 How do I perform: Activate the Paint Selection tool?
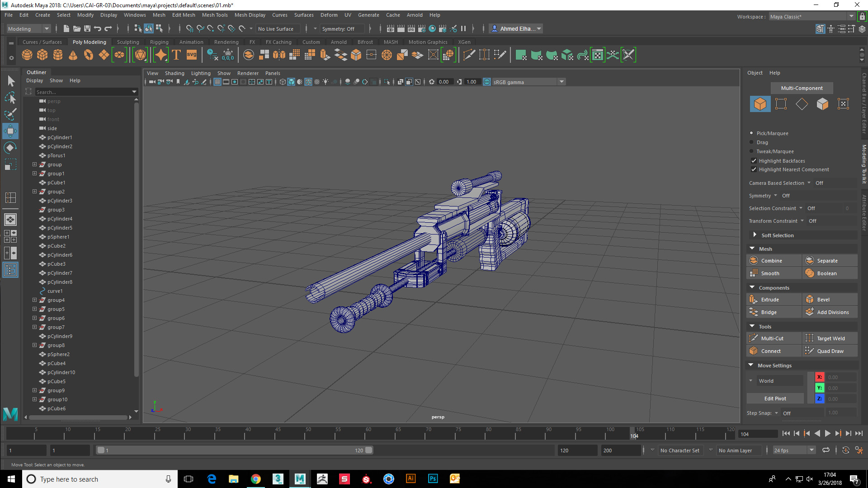click(10, 114)
